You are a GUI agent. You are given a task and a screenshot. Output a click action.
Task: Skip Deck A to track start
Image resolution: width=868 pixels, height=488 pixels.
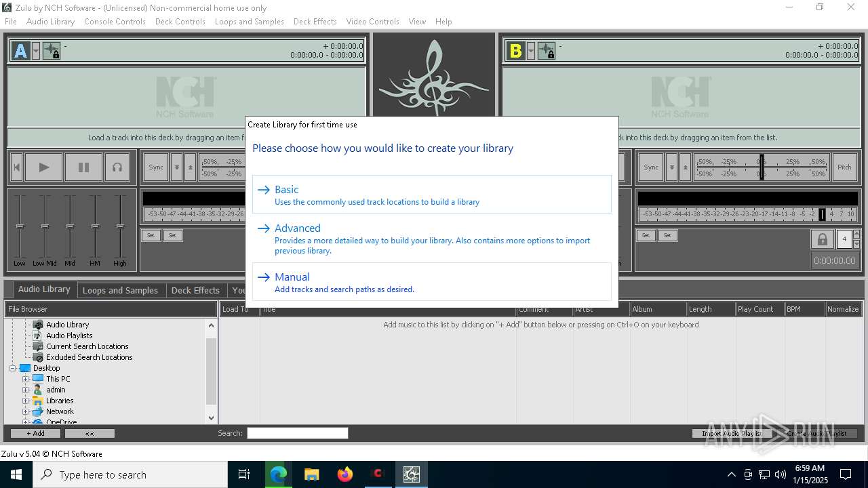point(16,167)
